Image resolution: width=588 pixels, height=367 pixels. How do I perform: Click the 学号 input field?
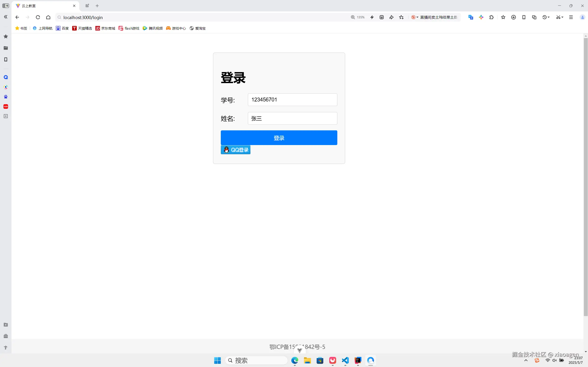292,100
